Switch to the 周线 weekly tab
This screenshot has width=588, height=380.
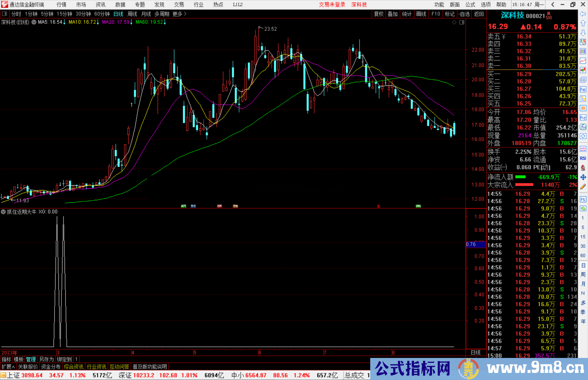click(132, 14)
